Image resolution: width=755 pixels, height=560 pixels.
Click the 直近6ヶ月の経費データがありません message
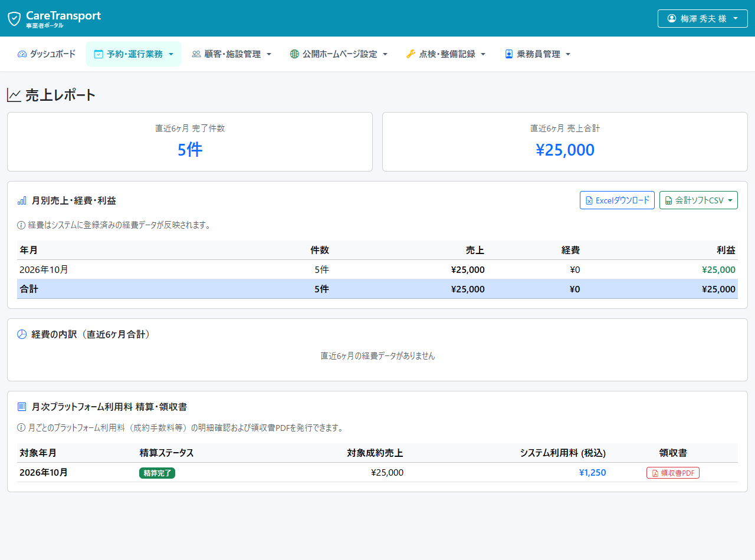pos(377,356)
